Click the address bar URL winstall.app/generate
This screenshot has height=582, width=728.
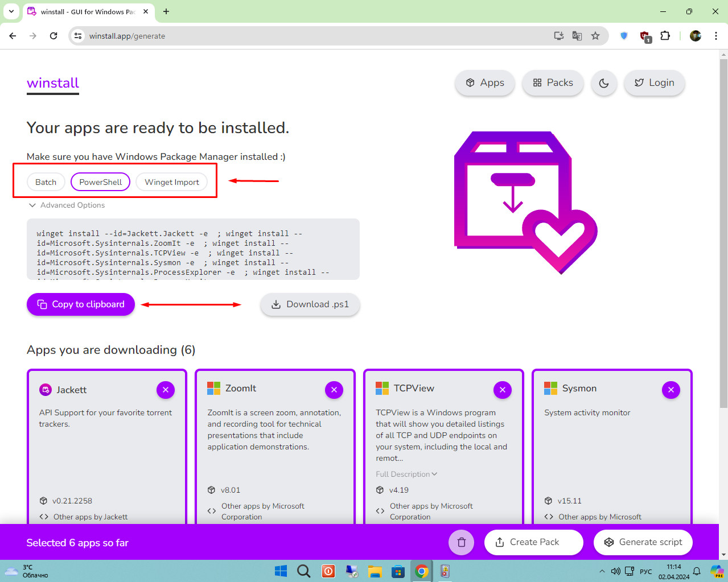[127, 36]
